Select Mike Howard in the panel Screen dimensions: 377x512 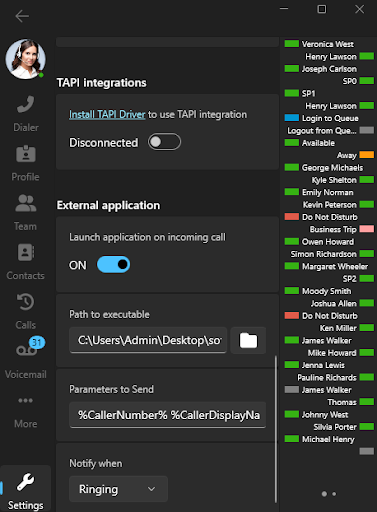[341, 352]
